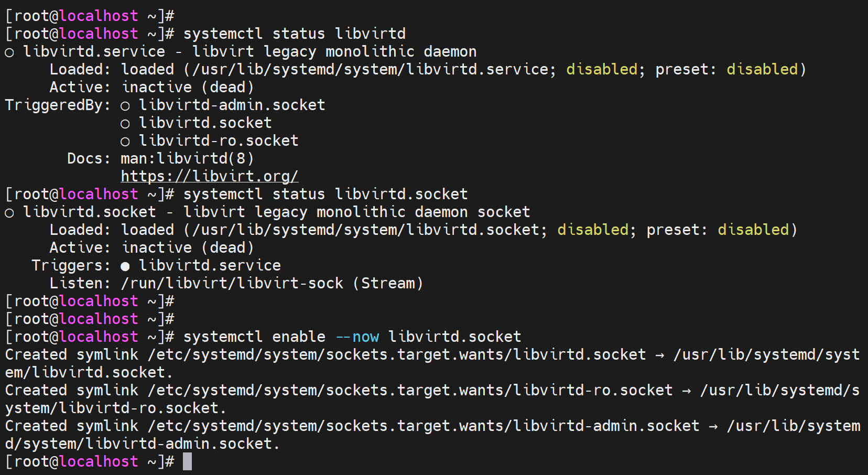Open the https://libvirt.org/ link
This screenshot has height=475, width=868.
210,176
